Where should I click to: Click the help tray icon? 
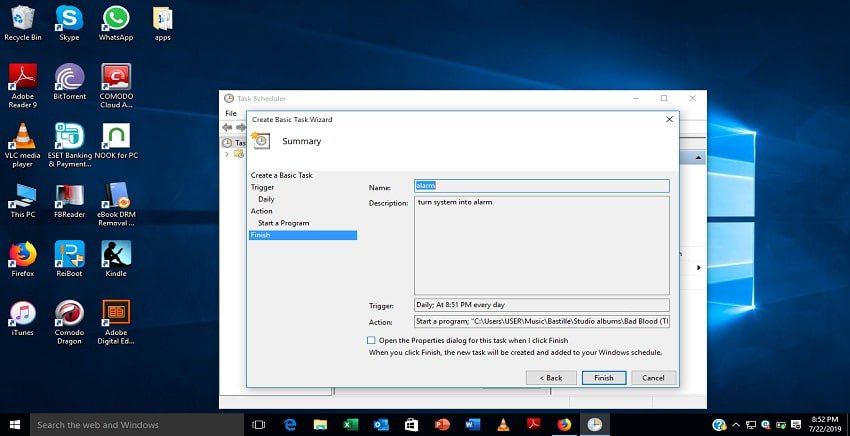point(719,425)
